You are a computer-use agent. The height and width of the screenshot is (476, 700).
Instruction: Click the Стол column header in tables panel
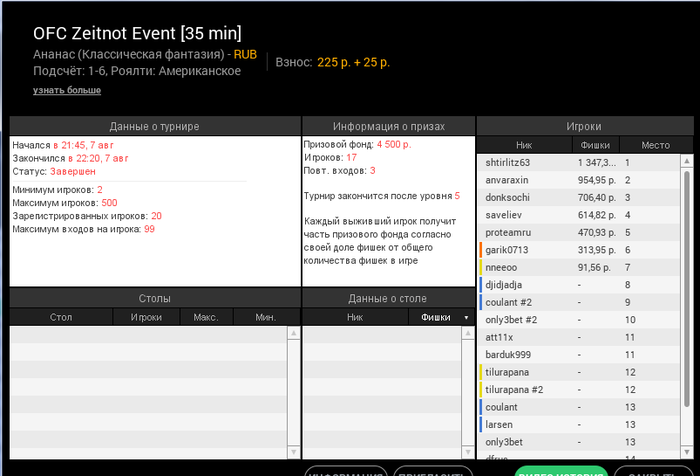(x=61, y=317)
